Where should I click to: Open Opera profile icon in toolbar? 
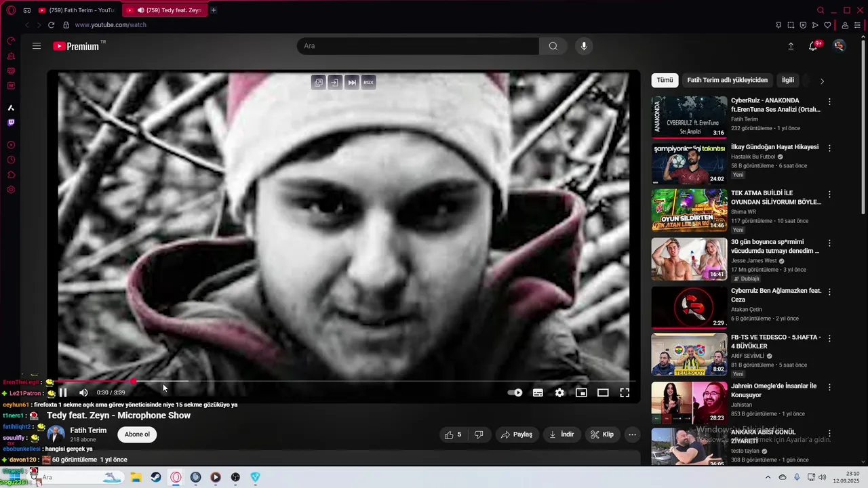(x=845, y=25)
